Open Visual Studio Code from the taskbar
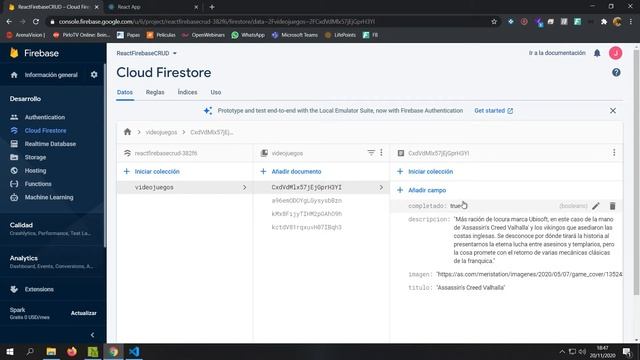The width and height of the screenshot is (640, 360). pyautogui.click(x=134, y=351)
